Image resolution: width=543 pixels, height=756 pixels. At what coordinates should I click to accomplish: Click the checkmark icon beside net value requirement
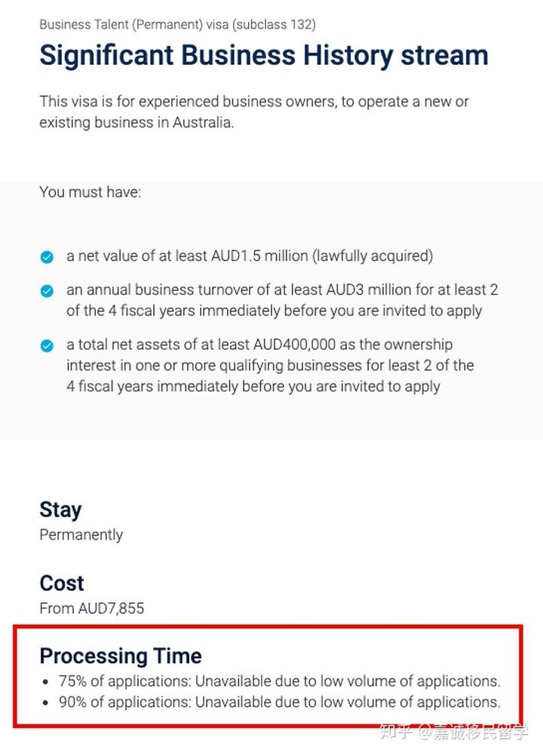(47, 257)
